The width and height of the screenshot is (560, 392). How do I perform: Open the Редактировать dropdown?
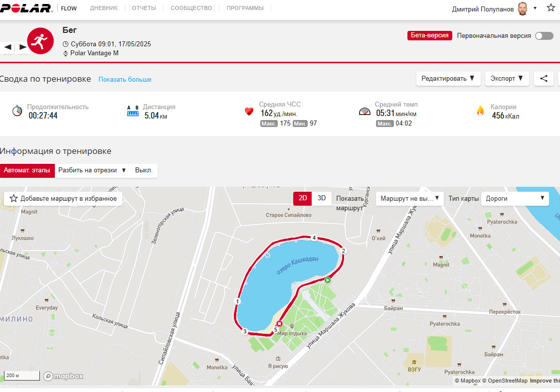(x=448, y=79)
